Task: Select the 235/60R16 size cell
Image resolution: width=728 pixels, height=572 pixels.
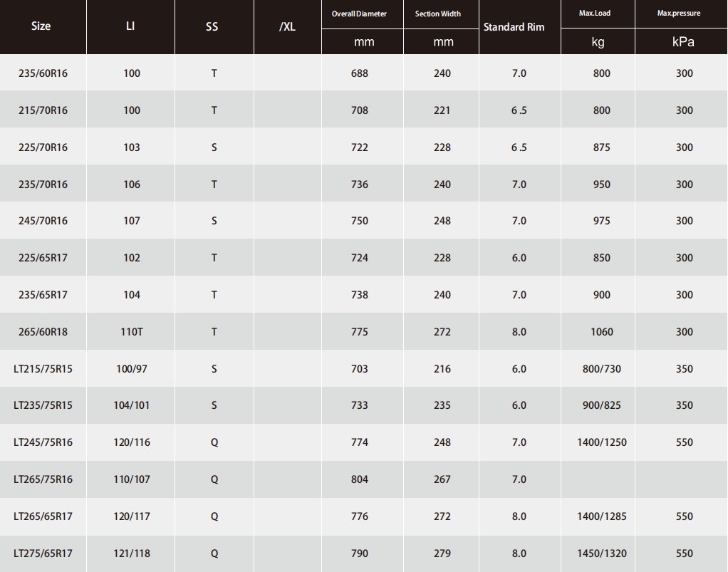Action: point(43,73)
